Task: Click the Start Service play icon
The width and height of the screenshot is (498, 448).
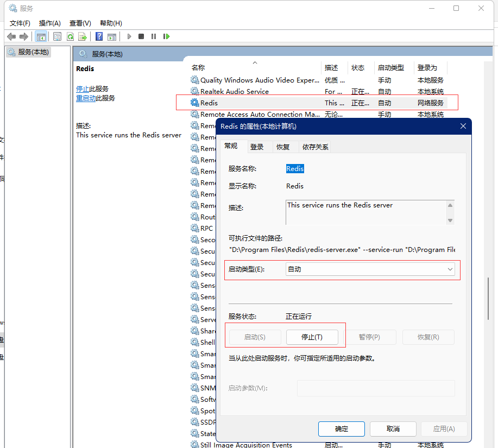Action: tap(129, 36)
